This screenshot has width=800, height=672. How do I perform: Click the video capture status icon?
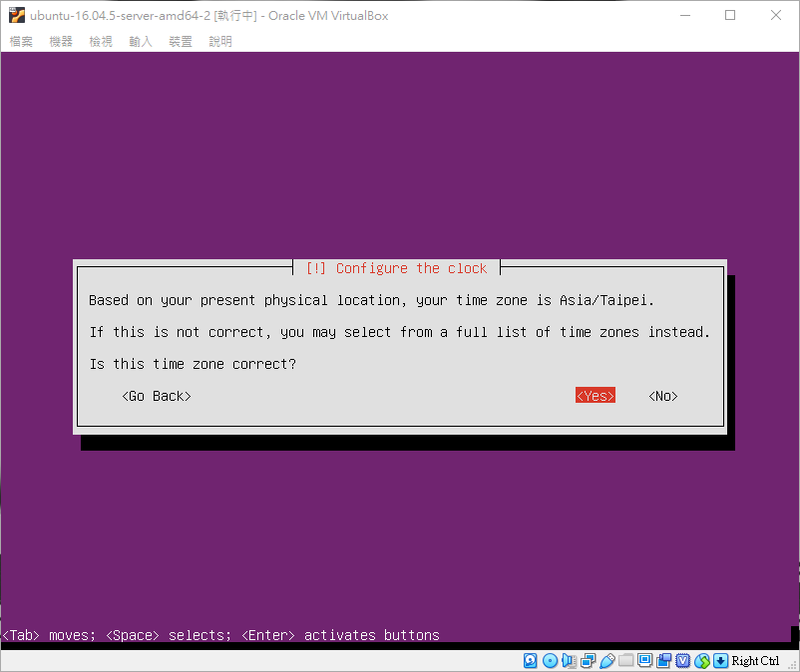click(663, 661)
